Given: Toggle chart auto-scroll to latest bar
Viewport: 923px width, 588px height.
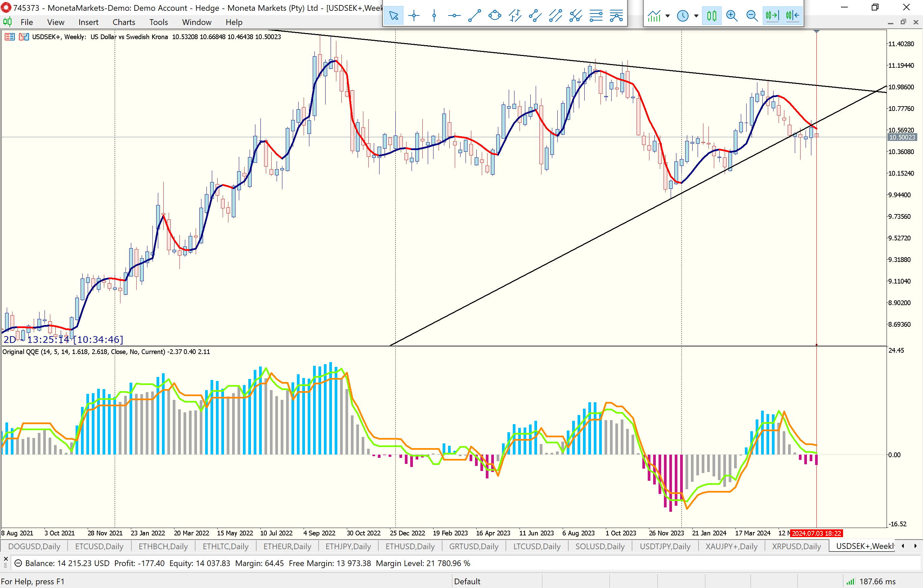Looking at the screenshot, I should pyautogui.click(x=772, y=16).
